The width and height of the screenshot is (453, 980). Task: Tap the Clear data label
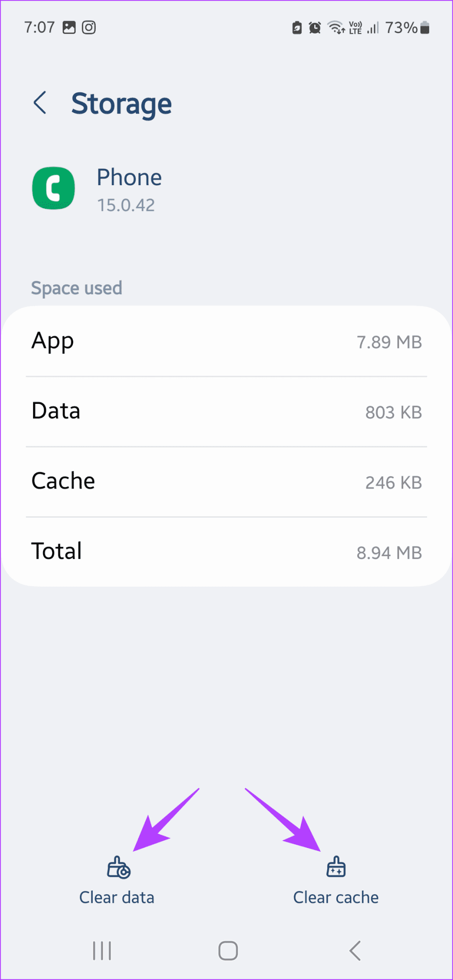[117, 897]
